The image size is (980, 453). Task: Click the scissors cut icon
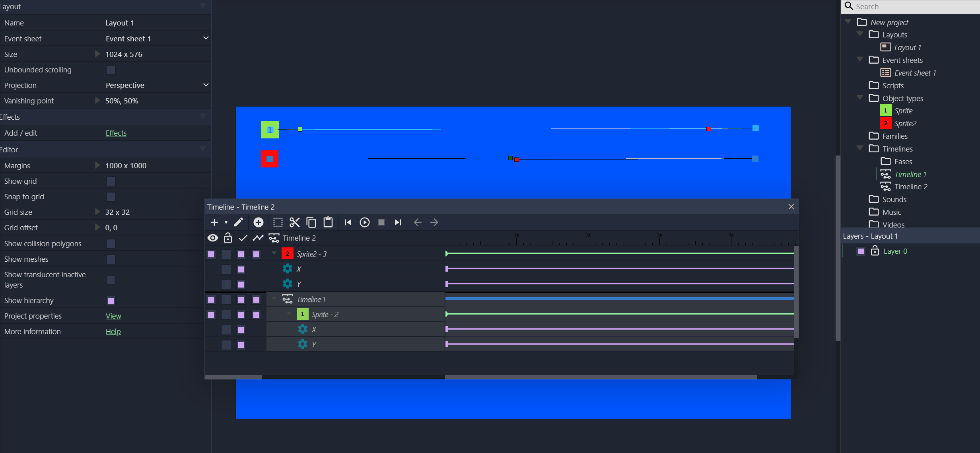[294, 222]
